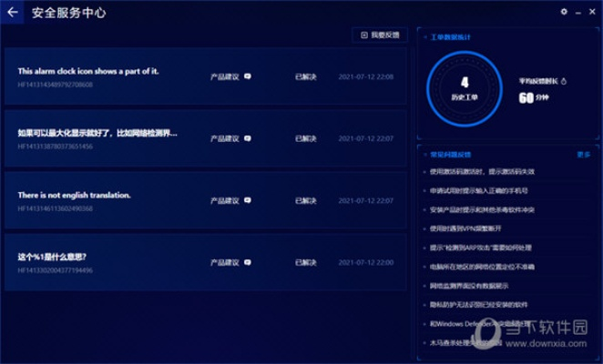Viewport: 603px width, 364px height.
Task: Open FAQ 隐私防护无法识别已经安装的软件
Action: (x=479, y=305)
